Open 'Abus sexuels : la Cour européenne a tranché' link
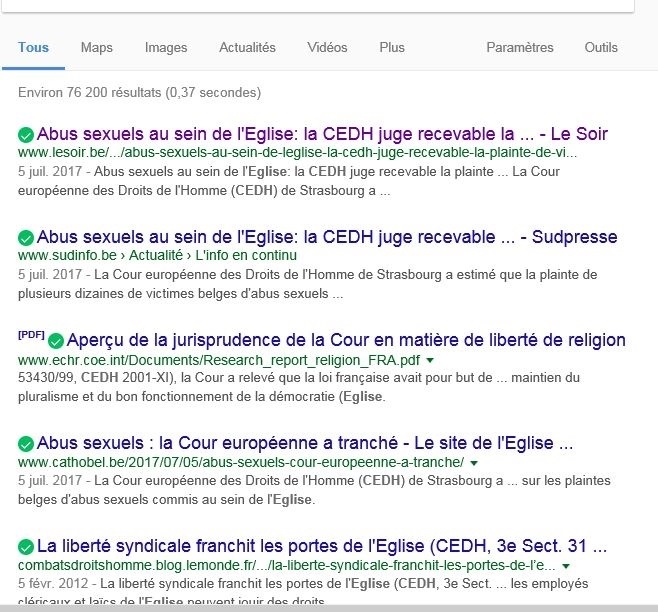Image resolution: width=658 pixels, height=612 pixels. click(x=305, y=443)
